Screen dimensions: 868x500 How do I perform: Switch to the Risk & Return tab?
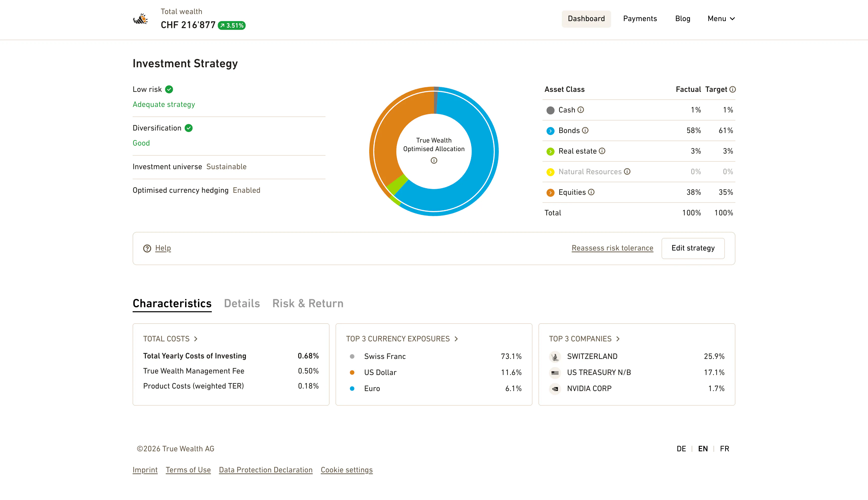tap(308, 303)
